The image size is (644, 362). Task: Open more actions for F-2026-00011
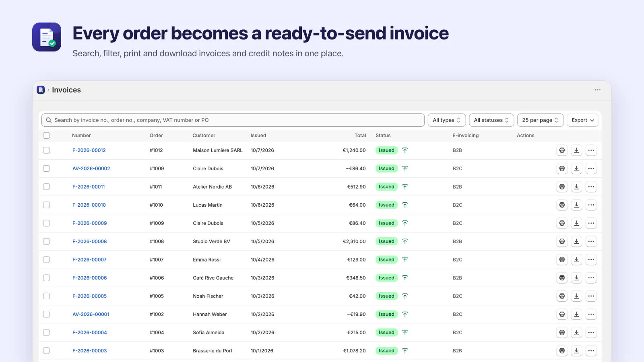coord(591,187)
